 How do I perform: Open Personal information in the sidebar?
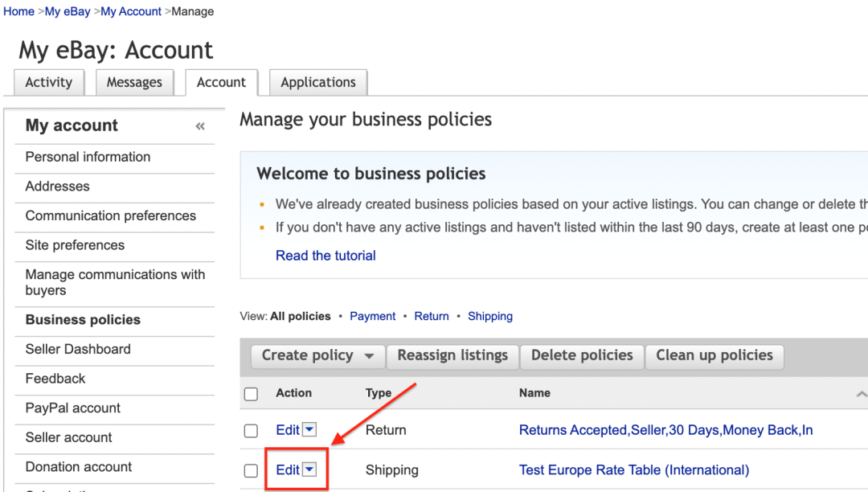(x=88, y=157)
